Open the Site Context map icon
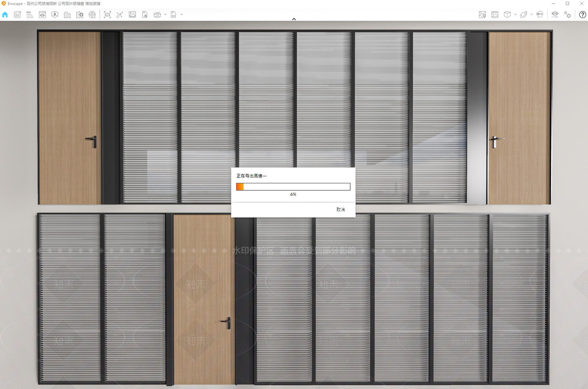The height and width of the screenshot is (389, 588). click(x=55, y=15)
